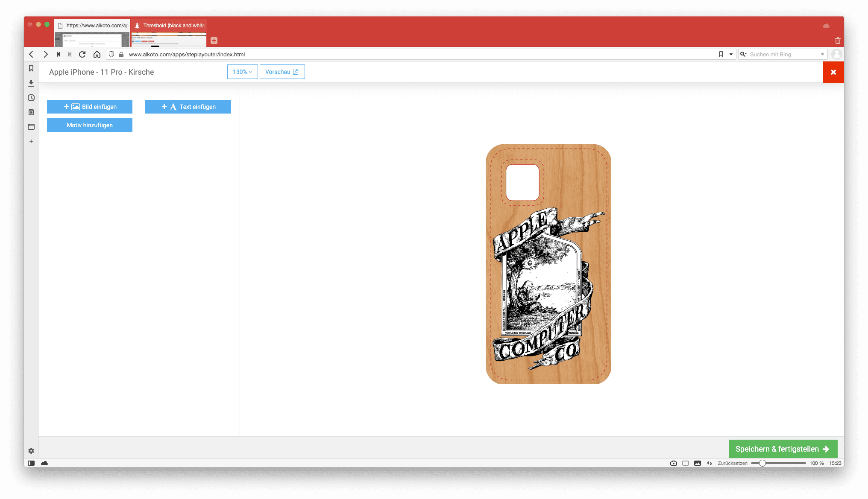The height and width of the screenshot is (499, 868).
Task: Click the page zoom slider handle
Action: click(762, 463)
